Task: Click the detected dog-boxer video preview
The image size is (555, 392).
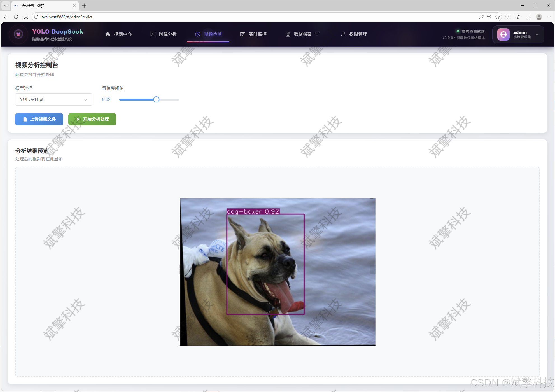Action: pos(277,272)
